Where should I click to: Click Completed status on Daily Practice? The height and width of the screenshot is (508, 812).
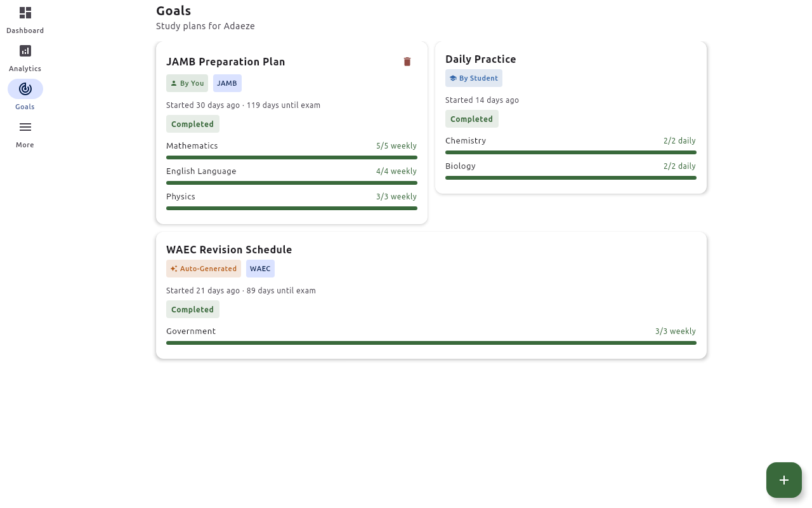tap(471, 119)
